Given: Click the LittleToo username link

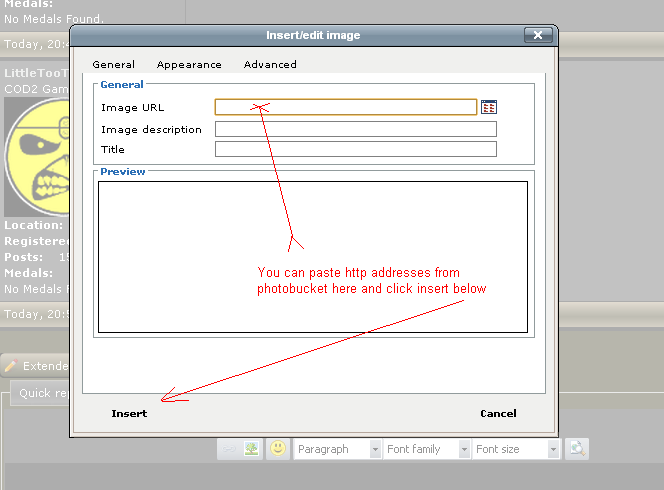Looking at the screenshot, I should (x=36, y=73).
